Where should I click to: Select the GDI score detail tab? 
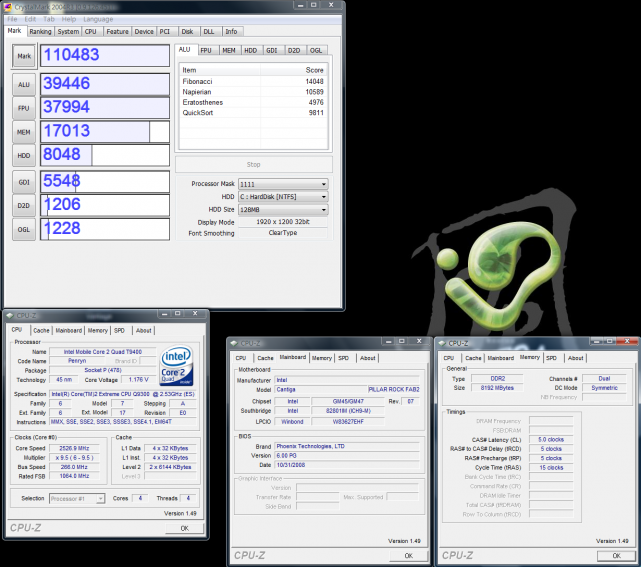[x=272, y=50]
